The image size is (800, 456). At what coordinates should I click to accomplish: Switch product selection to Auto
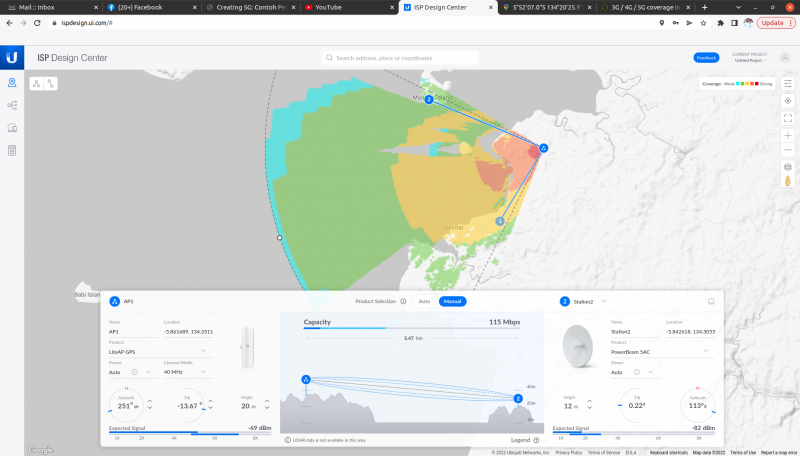pos(424,301)
